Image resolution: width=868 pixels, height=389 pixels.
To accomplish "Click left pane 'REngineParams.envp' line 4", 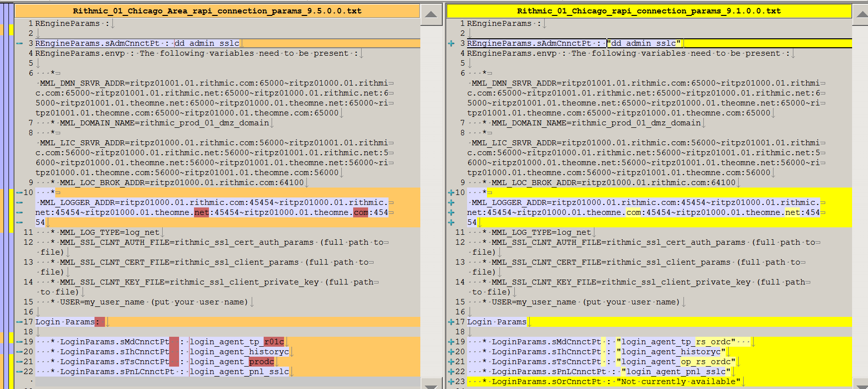I will click(x=197, y=53).
